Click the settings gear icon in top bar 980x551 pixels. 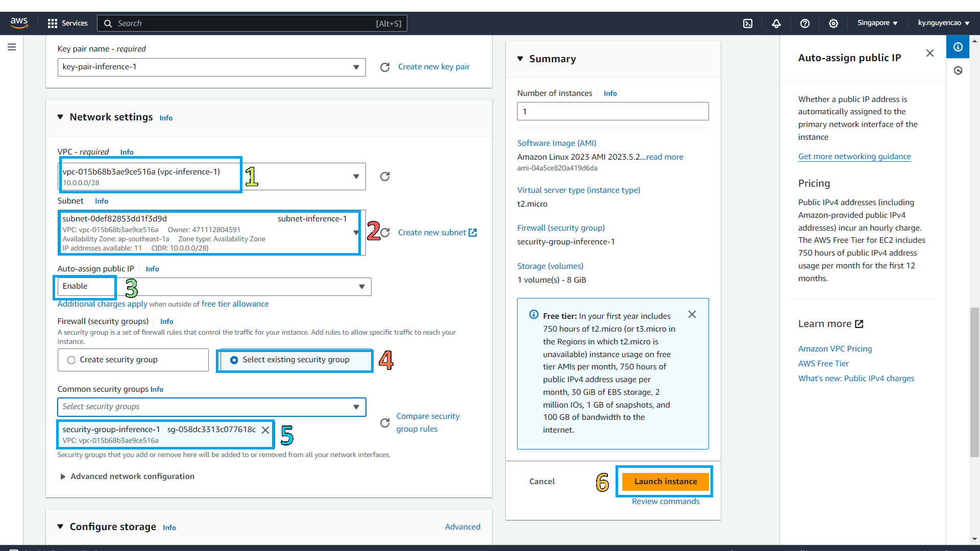(834, 23)
